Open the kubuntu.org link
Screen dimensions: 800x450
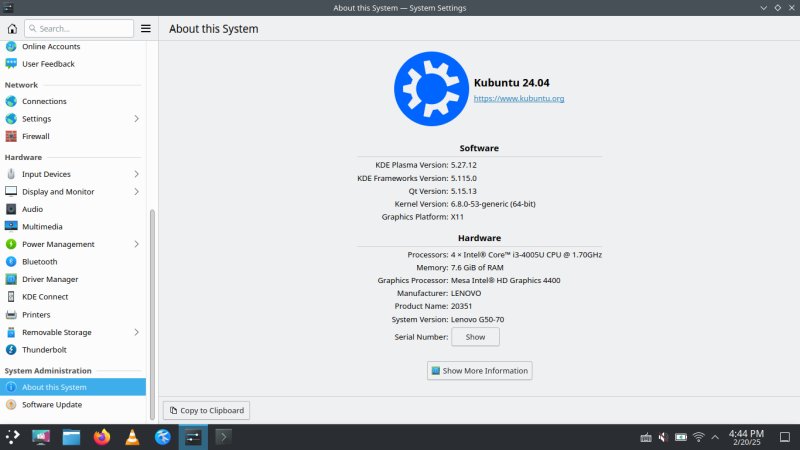(x=519, y=98)
